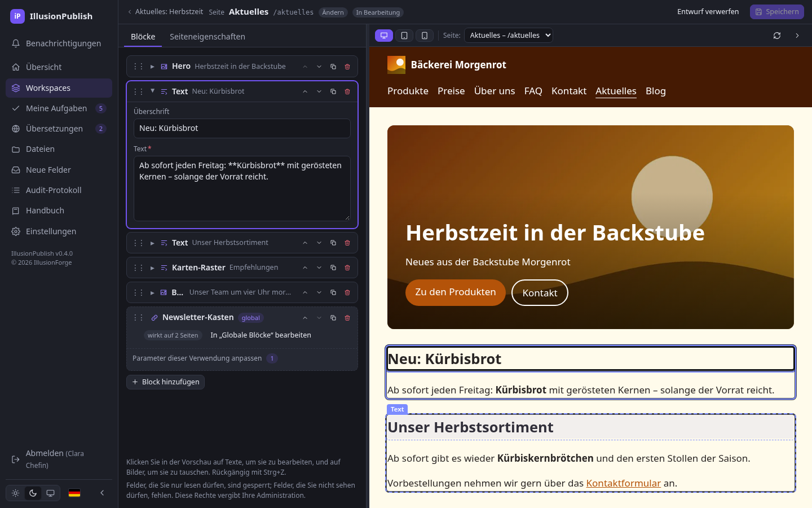Duplicate the Karten-Raster block
Image resolution: width=812 pixels, height=508 pixels.
point(333,268)
